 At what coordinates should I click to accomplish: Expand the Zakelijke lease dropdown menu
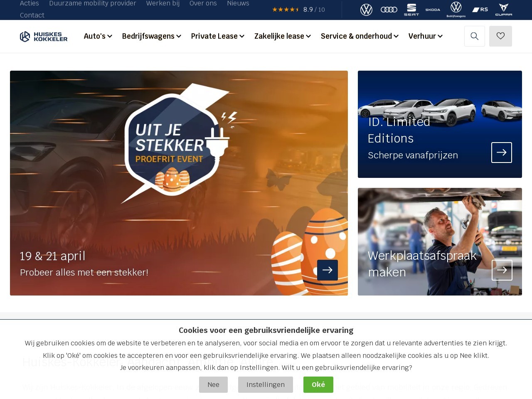(283, 36)
